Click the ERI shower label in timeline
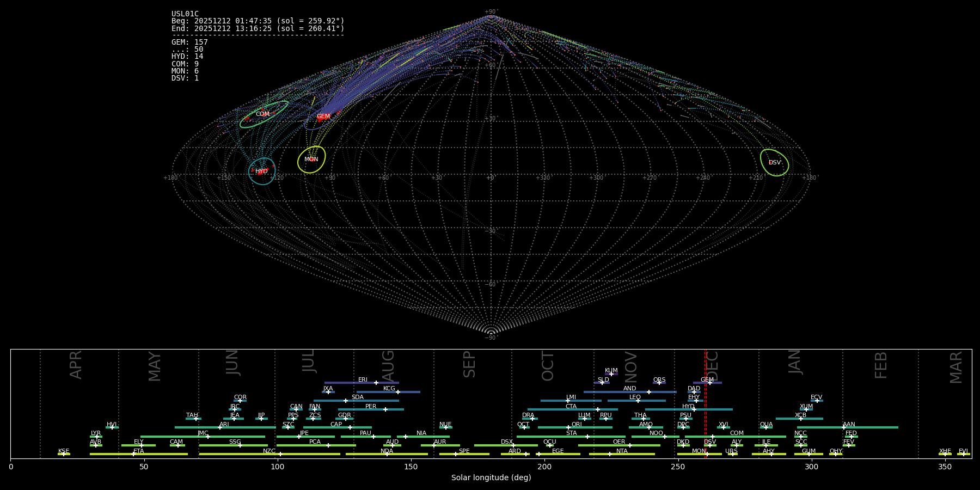The height and width of the screenshot is (490, 980). tap(363, 380)
